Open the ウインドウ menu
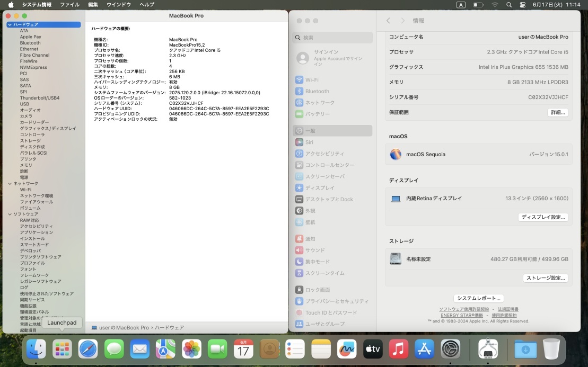Viewport: 588px width, 367px height. tap(119, 5)
